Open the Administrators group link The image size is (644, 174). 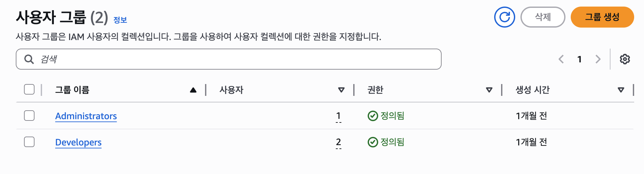[86, 116]
